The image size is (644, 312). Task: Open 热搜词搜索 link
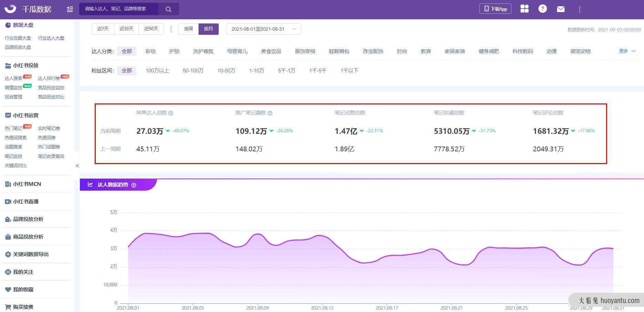click(x=16, y=138)
